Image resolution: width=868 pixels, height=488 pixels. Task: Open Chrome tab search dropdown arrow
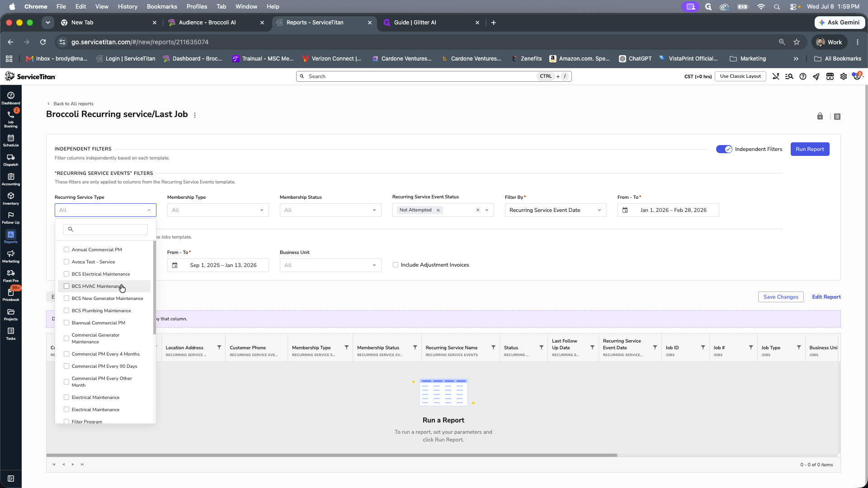(47, 23)
